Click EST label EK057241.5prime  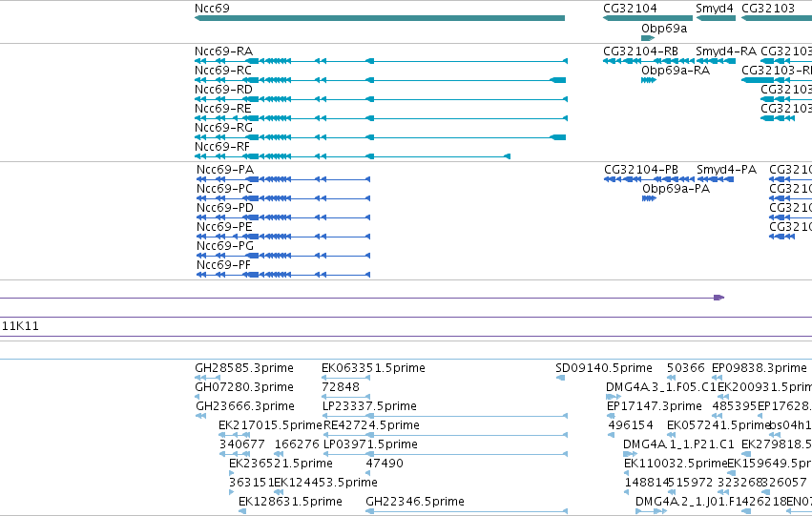pyautogui.click(x=718, y=425)
